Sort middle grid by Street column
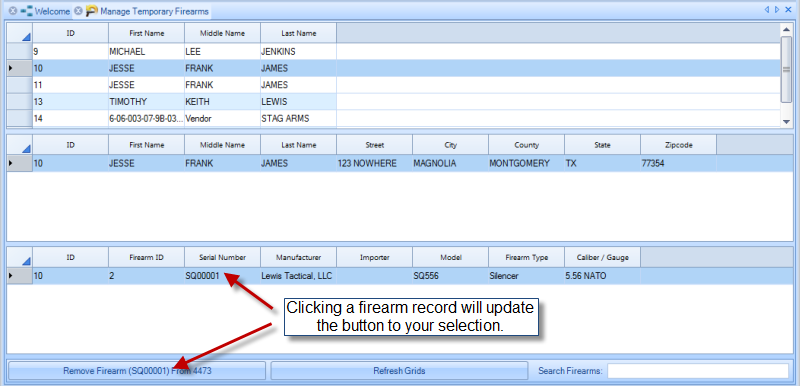Screen dimensions: 800x386 pos(374,145)
